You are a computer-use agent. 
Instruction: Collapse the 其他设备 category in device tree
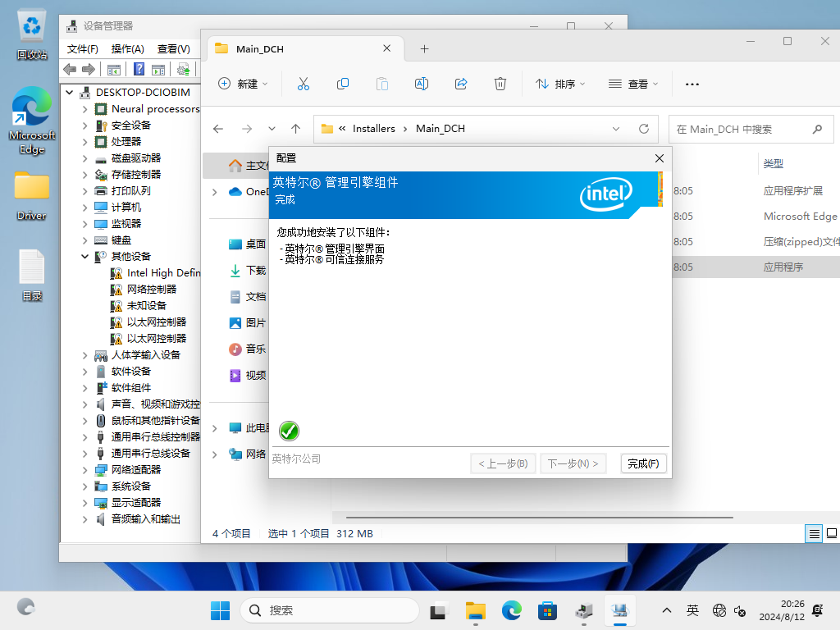[x=85, y=257]
